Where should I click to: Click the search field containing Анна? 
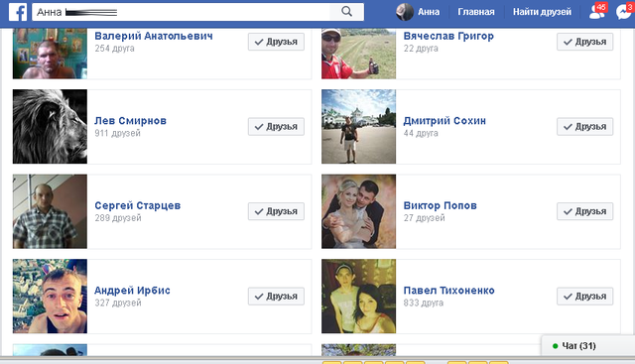pyautogui.click(x=181, y=12)
